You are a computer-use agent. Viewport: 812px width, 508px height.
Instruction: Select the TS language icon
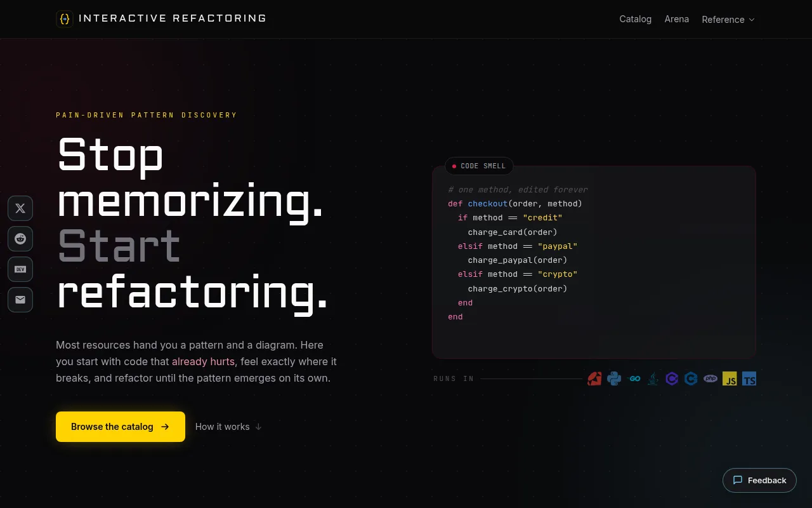pos(749,379)
